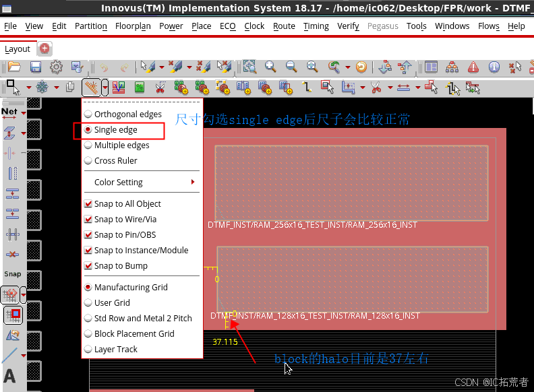This screenshot has width=534, height=392.
Task: Click the Net tool in sidebar
Action: 9,113
